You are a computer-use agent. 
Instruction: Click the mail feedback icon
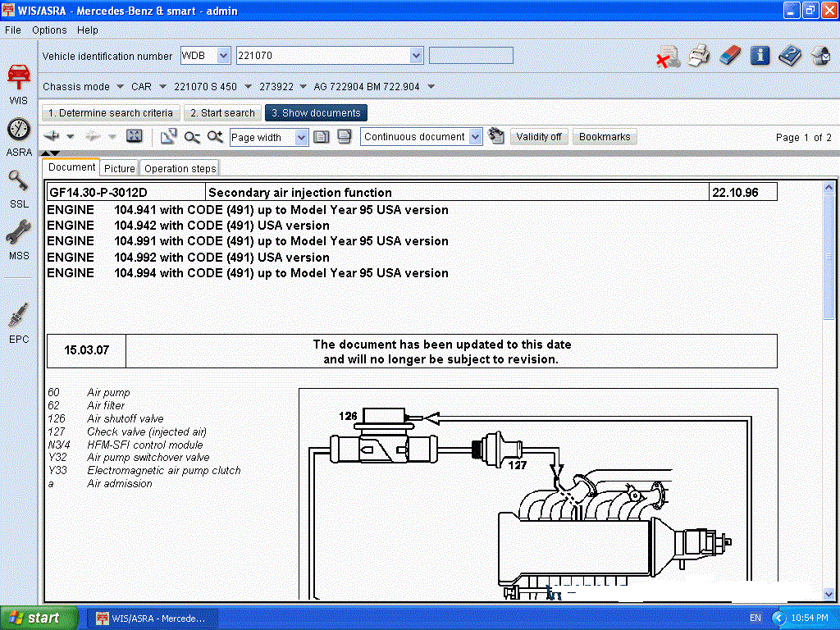click(820, 56)
